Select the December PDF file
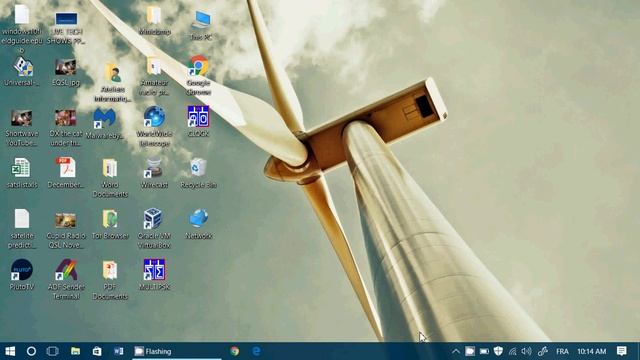The image size is (640, 360). pyautogui.click(x=66, y=173)
